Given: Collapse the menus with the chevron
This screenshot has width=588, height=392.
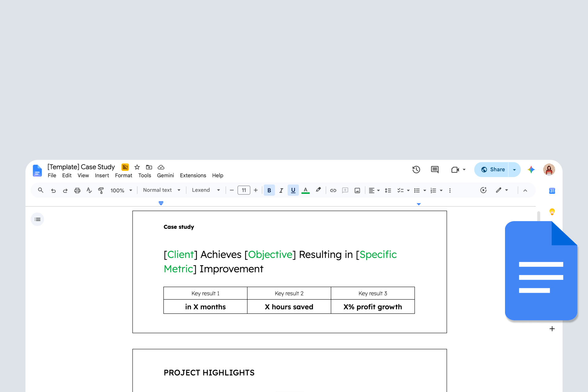Looking at the screenshot, I should pos(525,190).
